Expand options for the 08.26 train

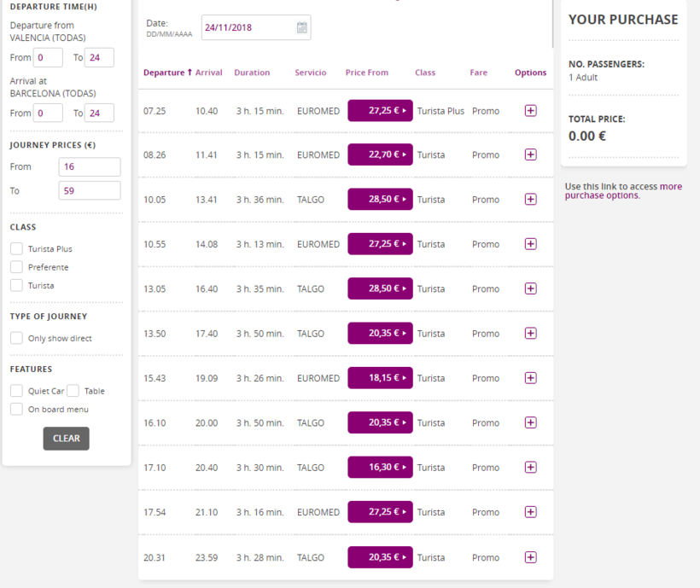pyautogui.click(x=530, y=154)
